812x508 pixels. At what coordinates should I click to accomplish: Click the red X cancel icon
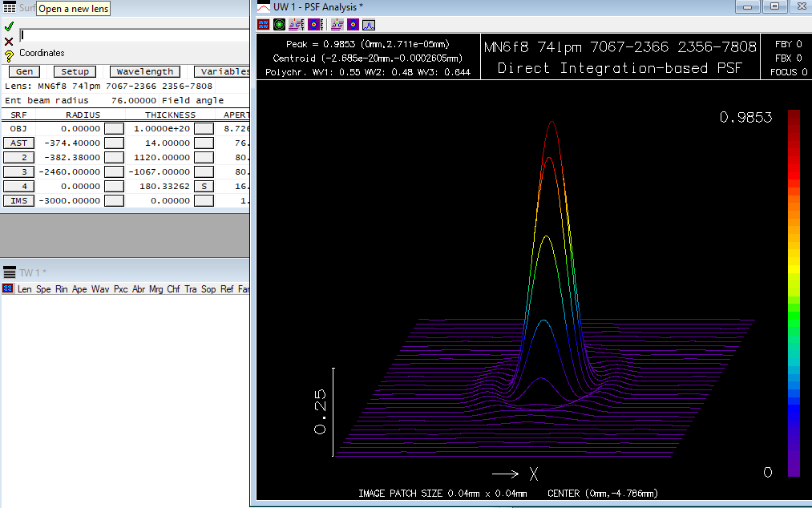point(9,41)
